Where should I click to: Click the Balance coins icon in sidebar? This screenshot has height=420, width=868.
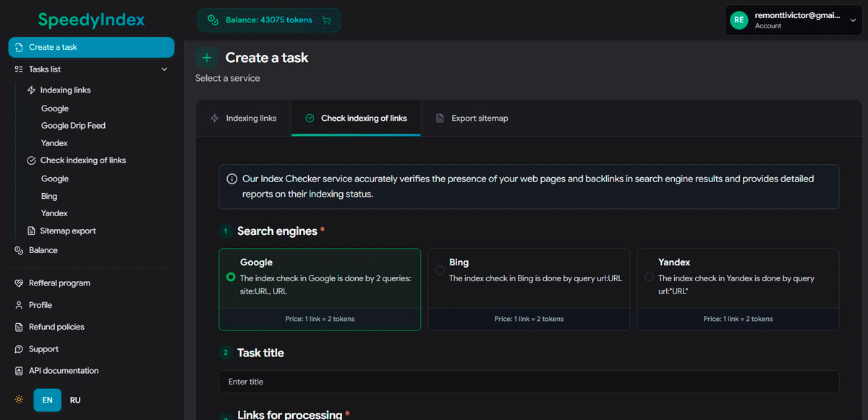tap(19, 250)
